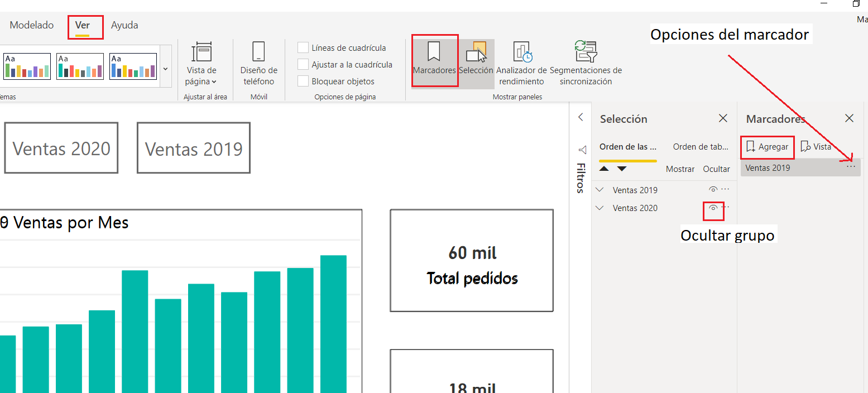Select the second dark-toned theme thumbnail
This screenshot has width=868, height=393.
tap(80, 66)
